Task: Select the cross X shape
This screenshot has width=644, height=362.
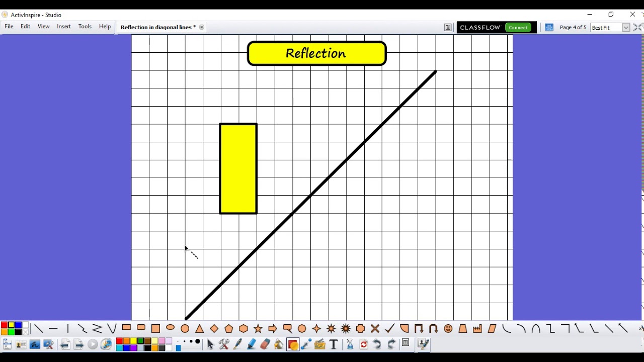Action: (375, 329)
